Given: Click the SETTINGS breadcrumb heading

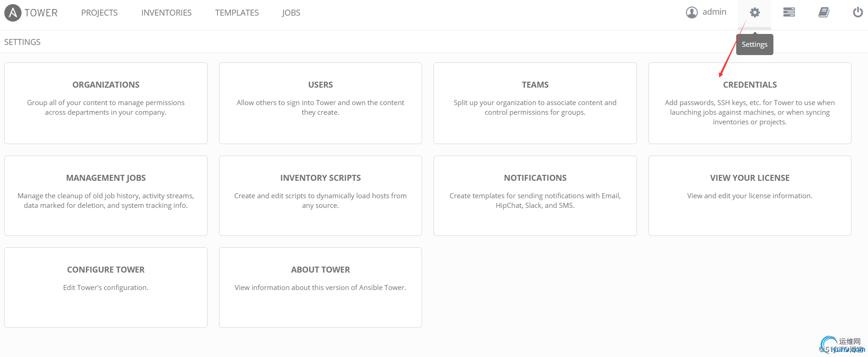Looking at the screenshot, I should click(23, 42).
